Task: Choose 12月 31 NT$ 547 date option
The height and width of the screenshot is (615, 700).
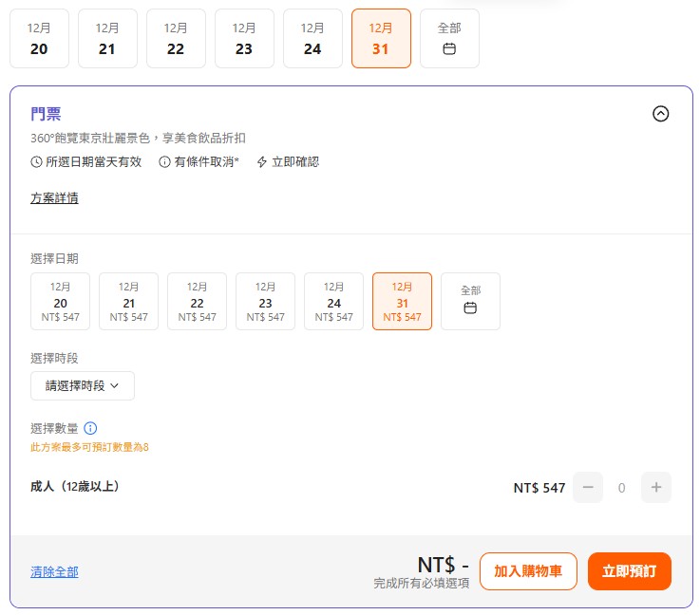Action: pyautogui.click(x=402, y=301)
